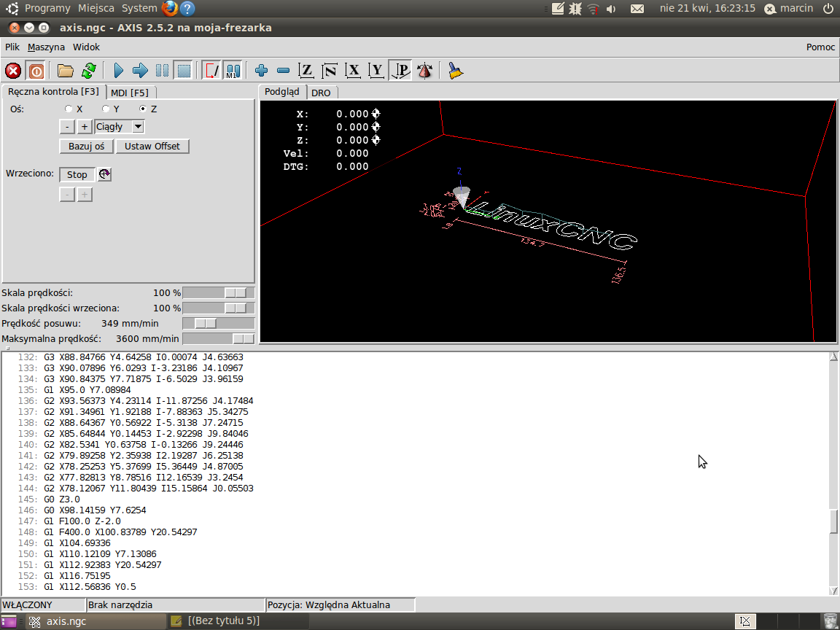The width and height of the screenshot is (840, 630).
Task: Open help icon in top panel
Action: pyautogui.click(x=187, y=8)
